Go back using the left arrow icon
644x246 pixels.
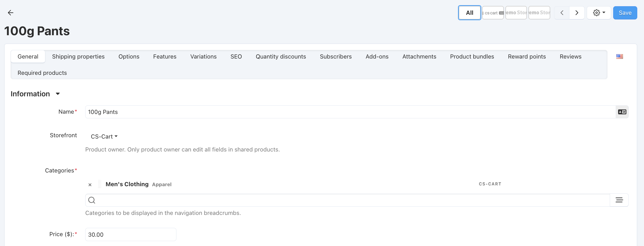point(11,13)
